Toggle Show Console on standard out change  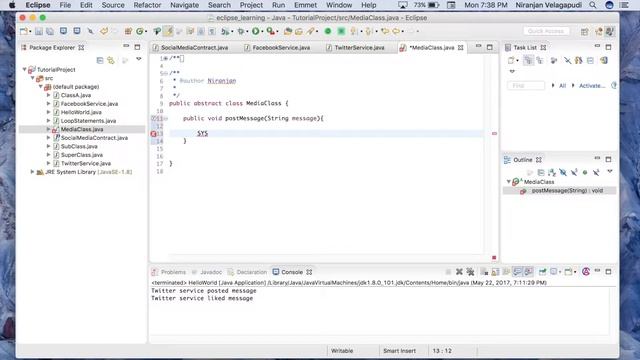click(518, 272)
